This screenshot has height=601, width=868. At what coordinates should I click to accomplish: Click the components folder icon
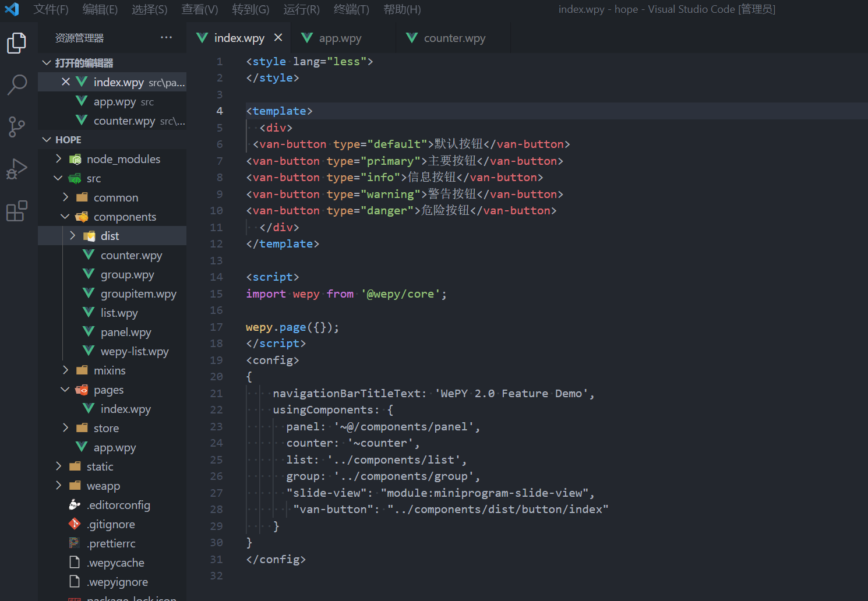(x=82, y=217)
